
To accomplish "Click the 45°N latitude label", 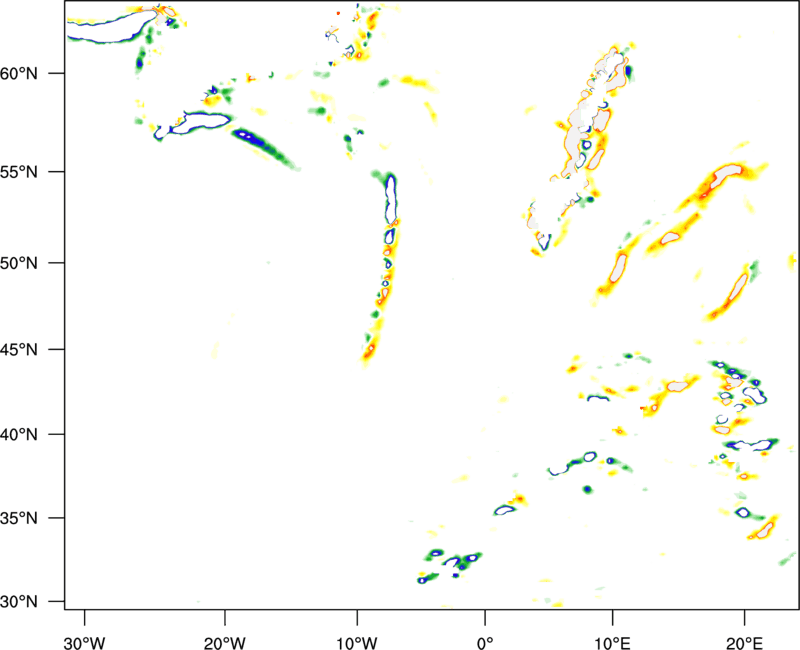I will pos(19,350).
